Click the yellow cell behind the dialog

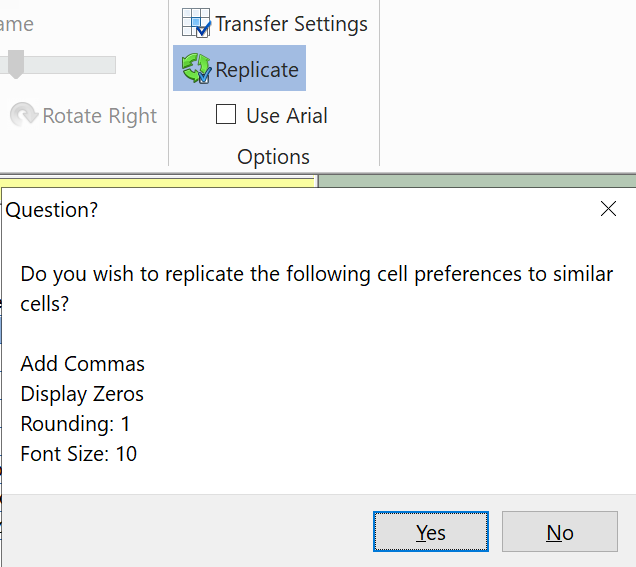[x=160, y=181]
